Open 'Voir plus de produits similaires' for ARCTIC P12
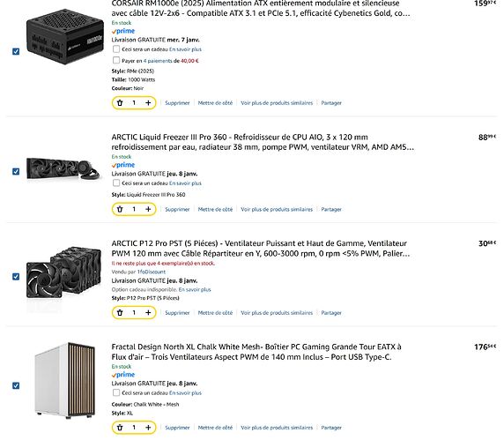The image size is (504, 440). (277, 313)
